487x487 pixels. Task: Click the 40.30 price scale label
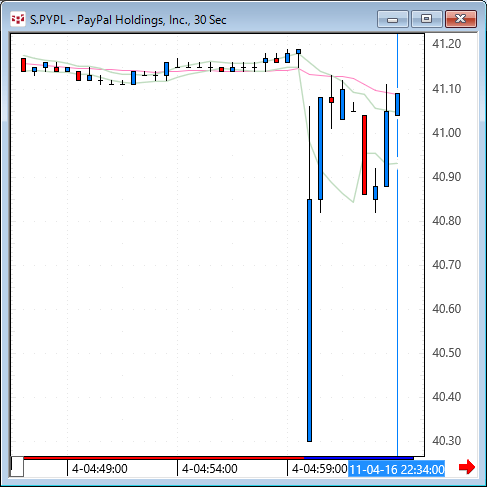pyautogui.click(x=446, y=441)
